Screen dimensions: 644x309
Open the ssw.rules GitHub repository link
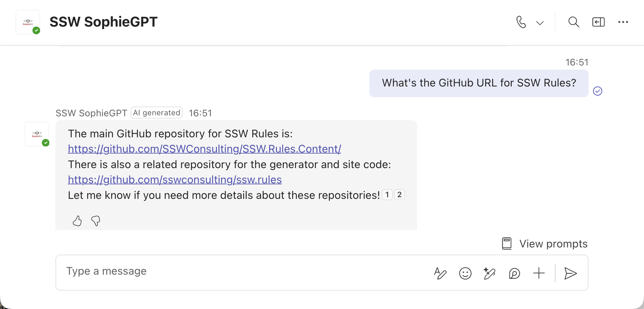pyautogui.click(x=175, y=180)
